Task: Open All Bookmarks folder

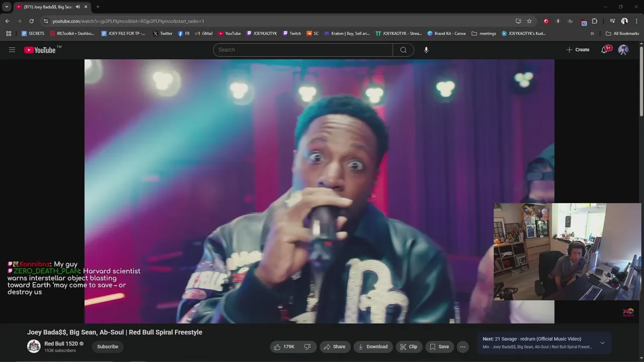Action: point(622,34)
